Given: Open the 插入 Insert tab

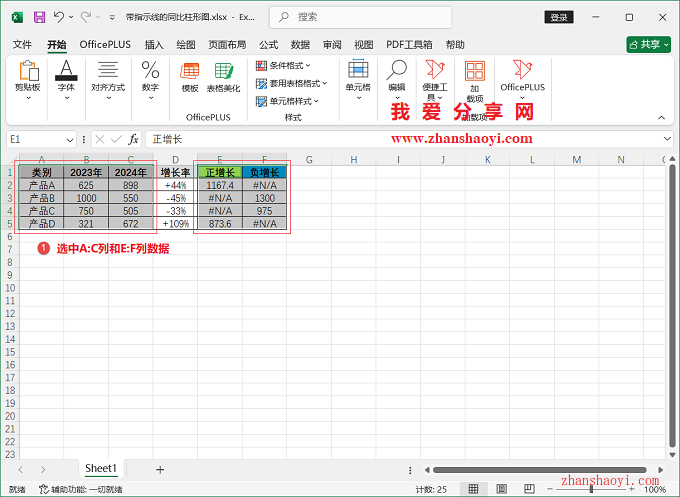Looking at the screenshot, I should pyautogui.click(x=154, y=45).
